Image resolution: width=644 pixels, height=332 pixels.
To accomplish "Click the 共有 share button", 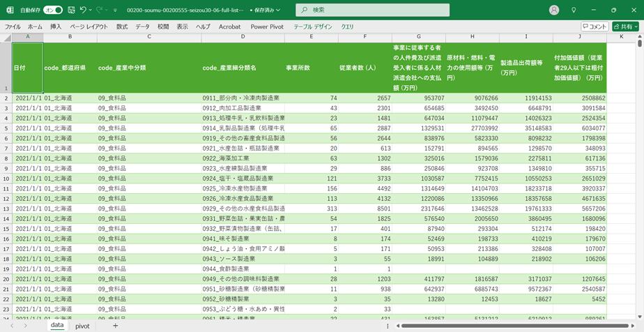I will point(624,27).
